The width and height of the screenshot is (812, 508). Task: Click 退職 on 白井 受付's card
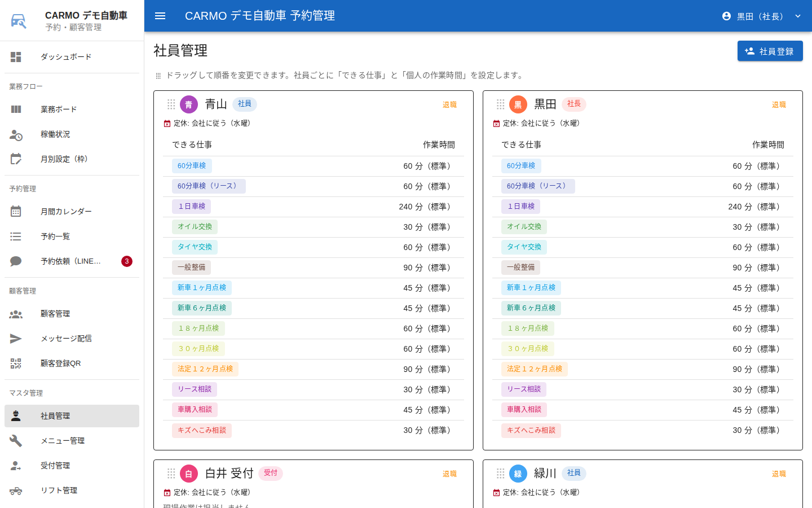point(449,474)
